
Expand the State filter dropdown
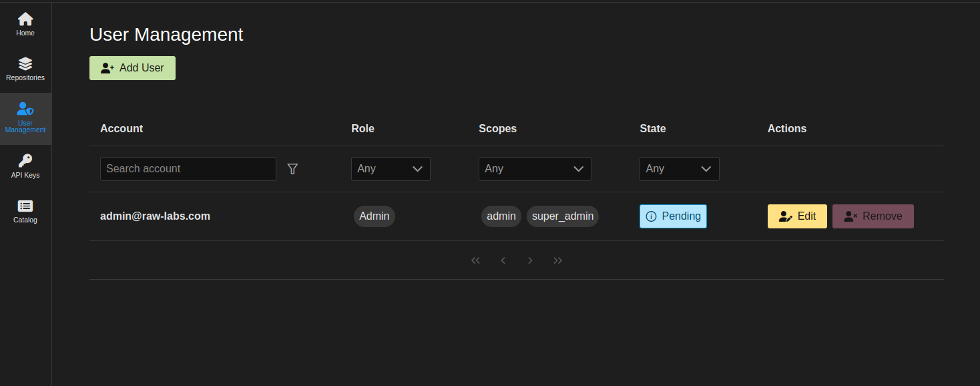(x=679, y=169)
